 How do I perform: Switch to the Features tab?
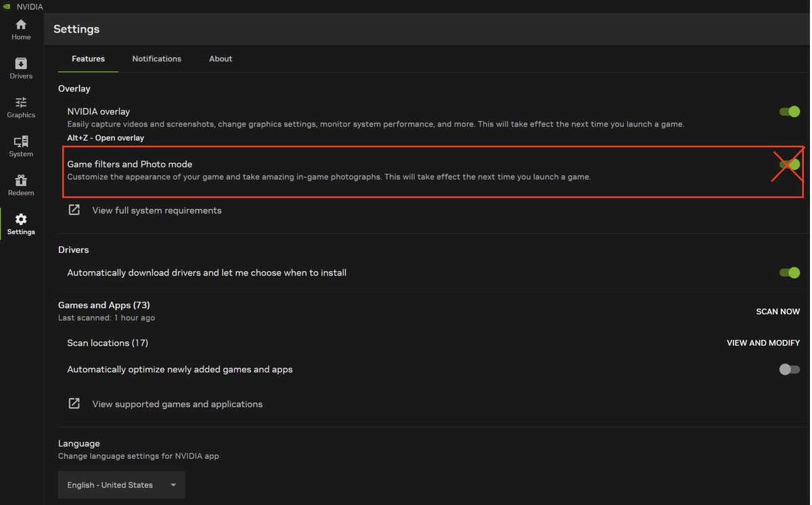88,59
